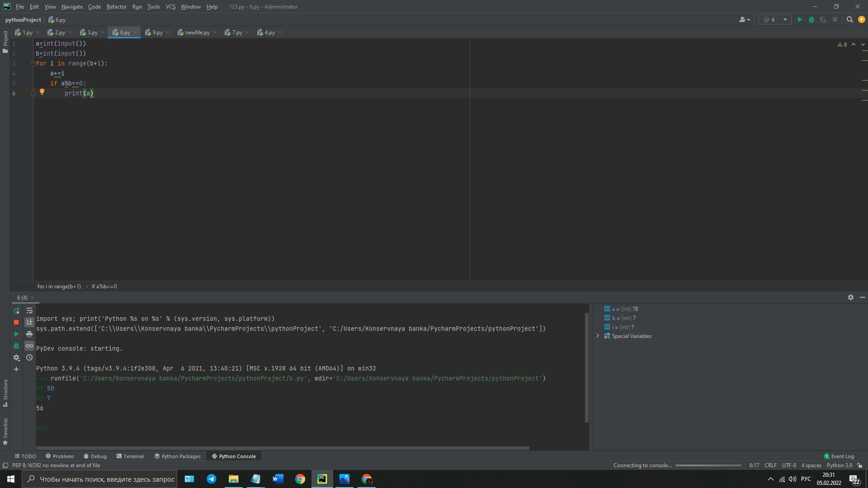Open console command history clock icon

coord(29,357)
